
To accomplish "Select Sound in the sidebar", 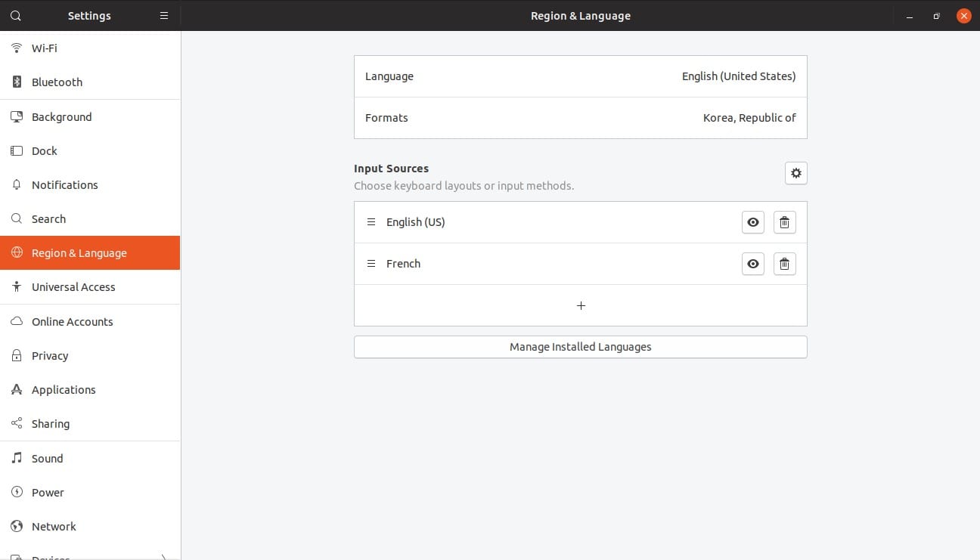I will tap(47, 459).
